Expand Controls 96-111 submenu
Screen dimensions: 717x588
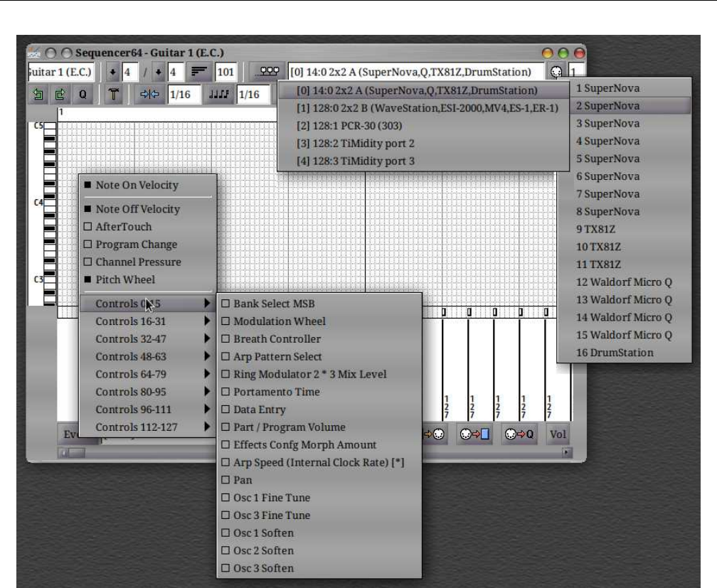click(x=148, y=410)
